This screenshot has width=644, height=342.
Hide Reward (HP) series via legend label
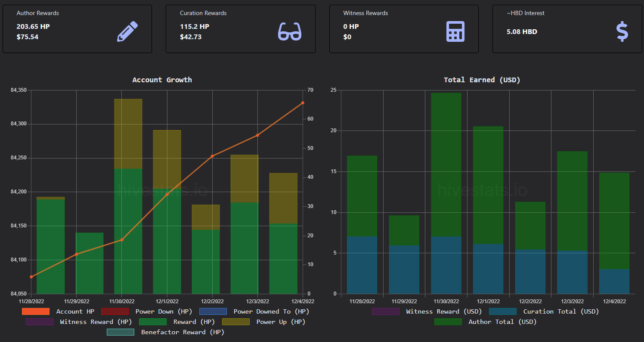194,322
